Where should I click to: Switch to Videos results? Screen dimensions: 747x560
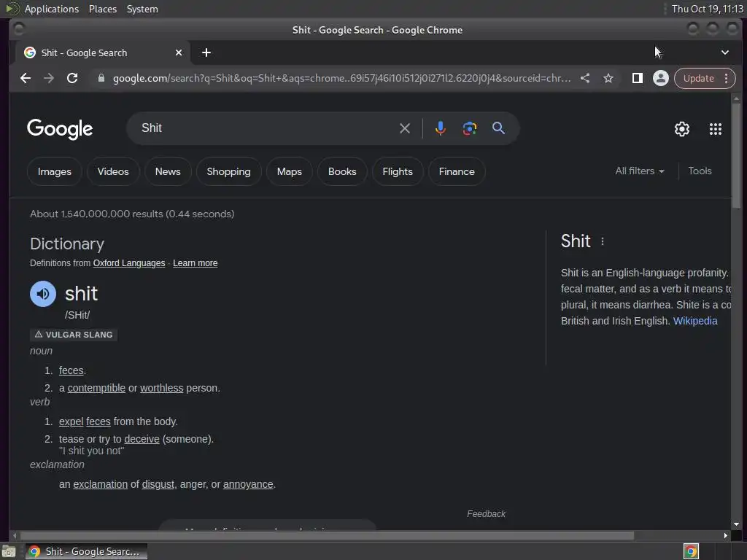[x=113, y=171]
